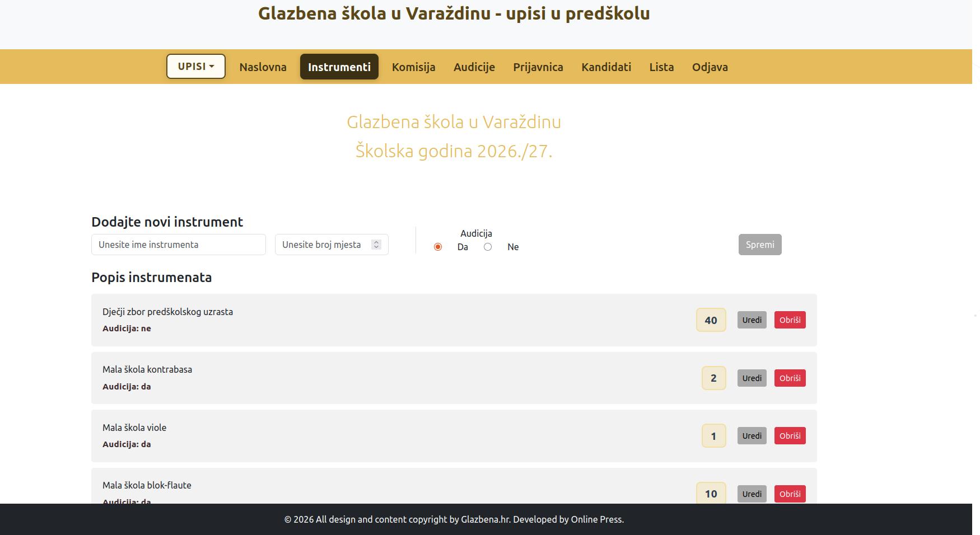Click the number of places input field
980x535 pixels.
tap(332, 245)
